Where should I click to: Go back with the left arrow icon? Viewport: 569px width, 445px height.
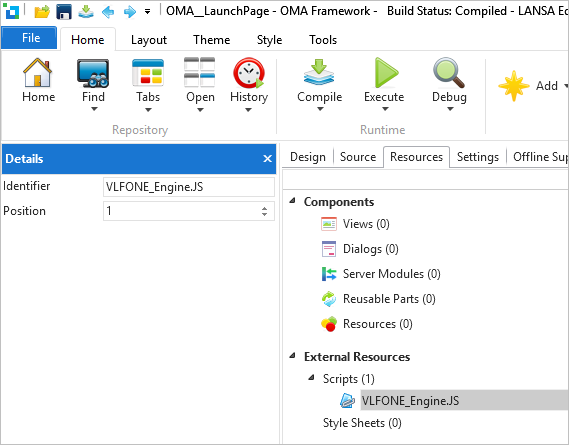(108, 12)
